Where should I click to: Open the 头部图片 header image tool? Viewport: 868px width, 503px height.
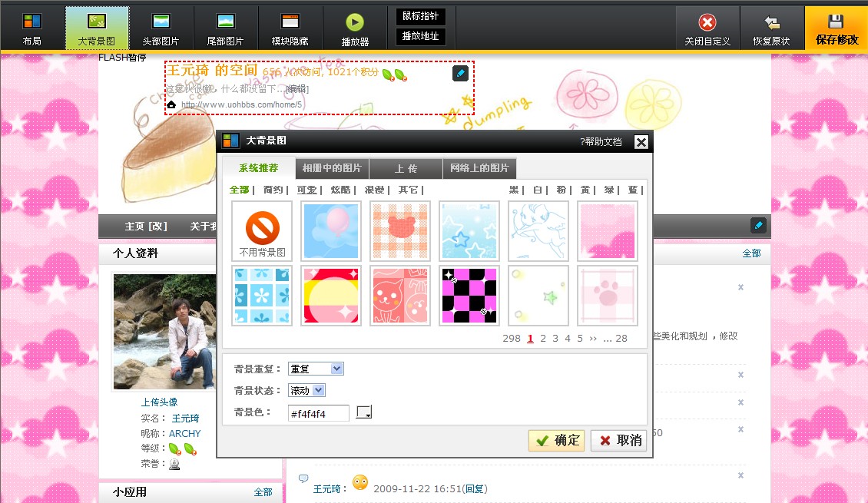pyautogui.click(x=161, y=28)
